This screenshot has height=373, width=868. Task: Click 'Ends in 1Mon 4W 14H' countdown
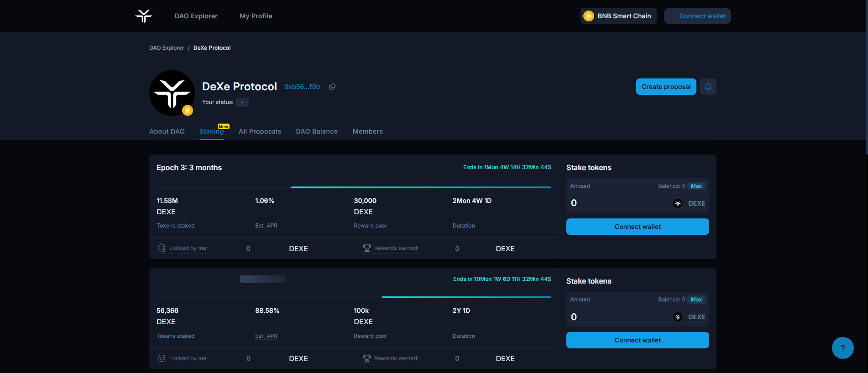(x=507, y=167)
